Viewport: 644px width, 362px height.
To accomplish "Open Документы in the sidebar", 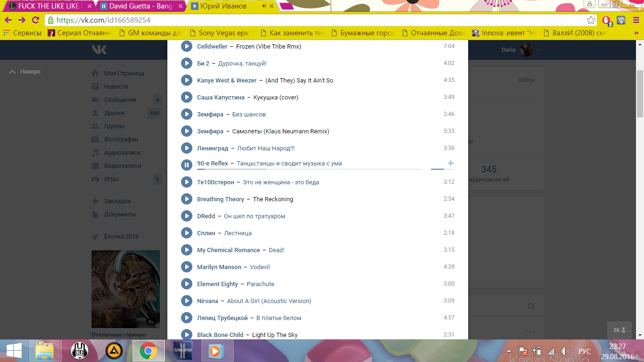I will coord(120,214).
